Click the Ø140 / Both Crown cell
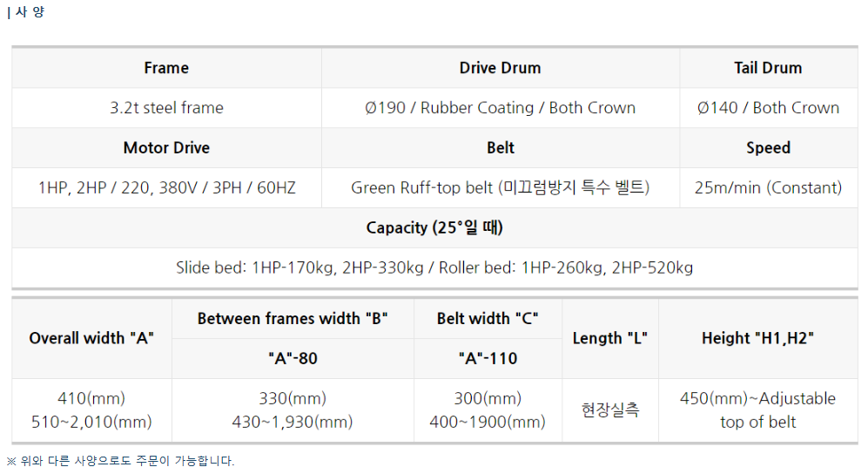Viewport: 868px width, 474px height. coord(768,108)
